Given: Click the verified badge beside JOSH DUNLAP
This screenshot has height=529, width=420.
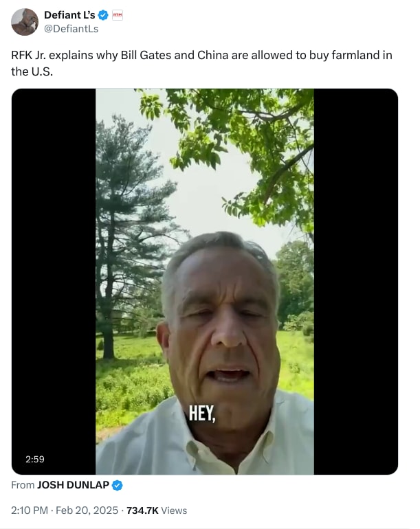Looking at the screenshot, I should [x=117, y=485].
